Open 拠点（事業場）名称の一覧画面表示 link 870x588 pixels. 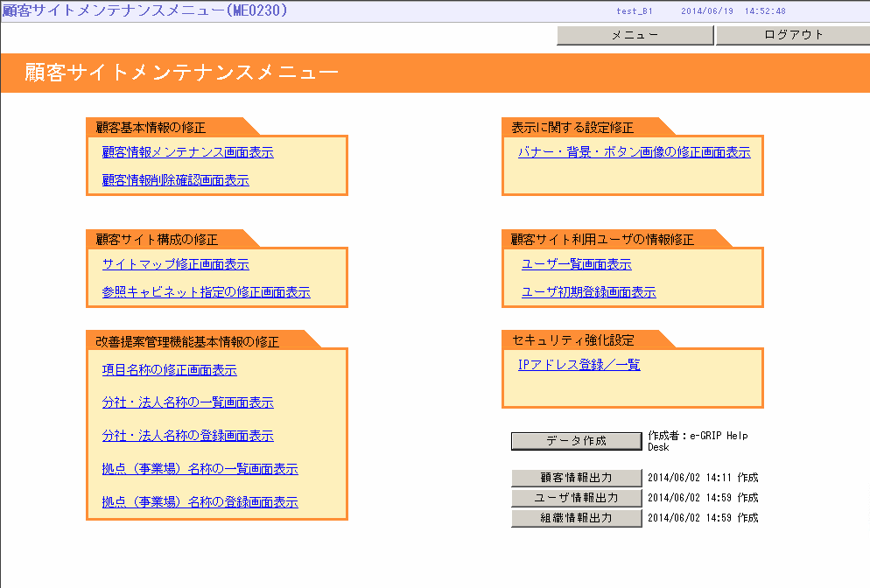200,469
